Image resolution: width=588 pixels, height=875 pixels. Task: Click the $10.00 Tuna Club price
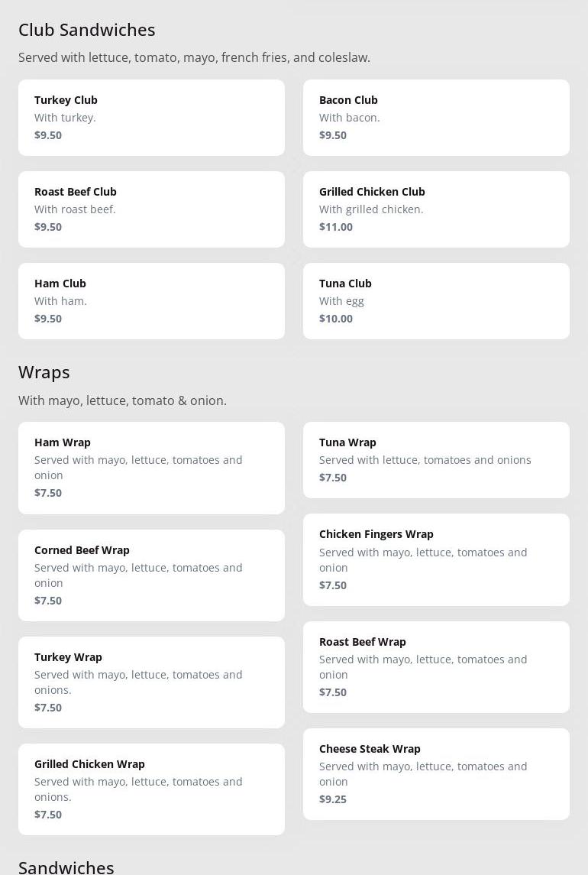336,319
